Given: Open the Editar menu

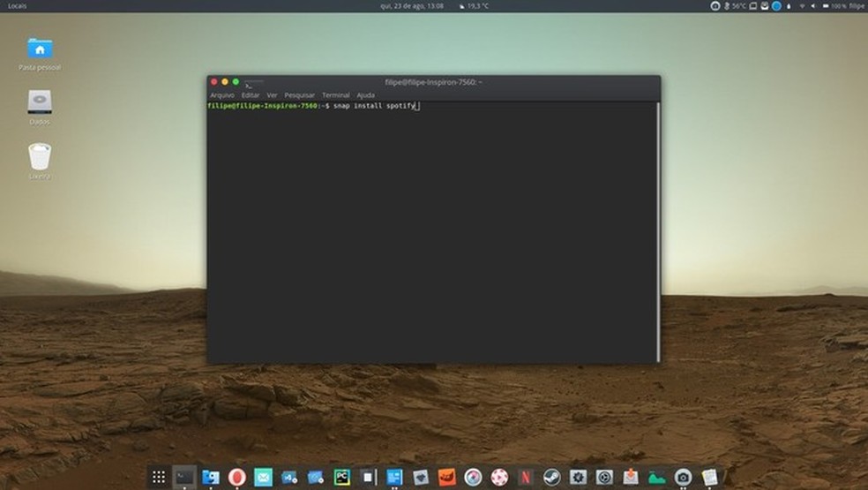Looking at the screenshot, I should (251, 95).
